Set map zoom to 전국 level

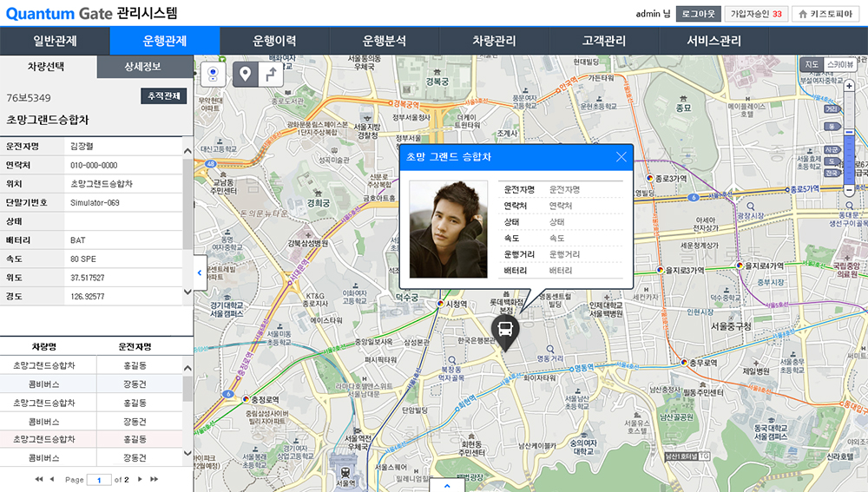pos(832,174)
